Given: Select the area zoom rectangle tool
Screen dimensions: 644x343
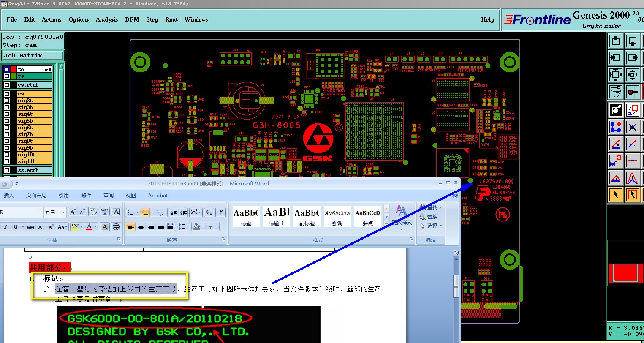Looking at the screenshot, I should (x=633, y=110).
